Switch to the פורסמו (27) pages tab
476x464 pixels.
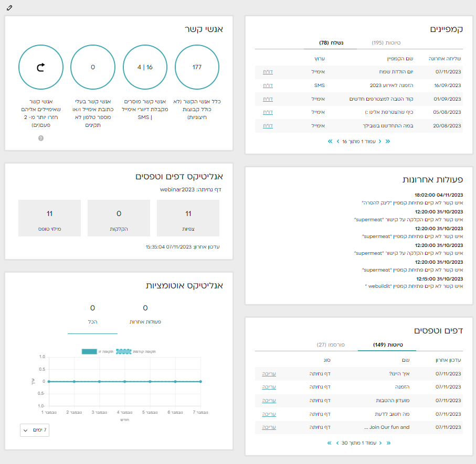[331, 345]
